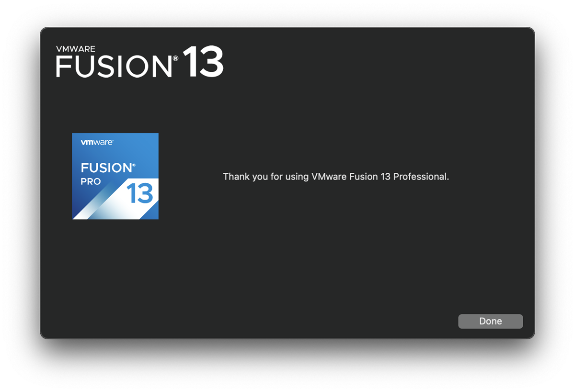Click the Done button
Image resolution: width=575 pixels, height=392 pixels.
[490, 321]
